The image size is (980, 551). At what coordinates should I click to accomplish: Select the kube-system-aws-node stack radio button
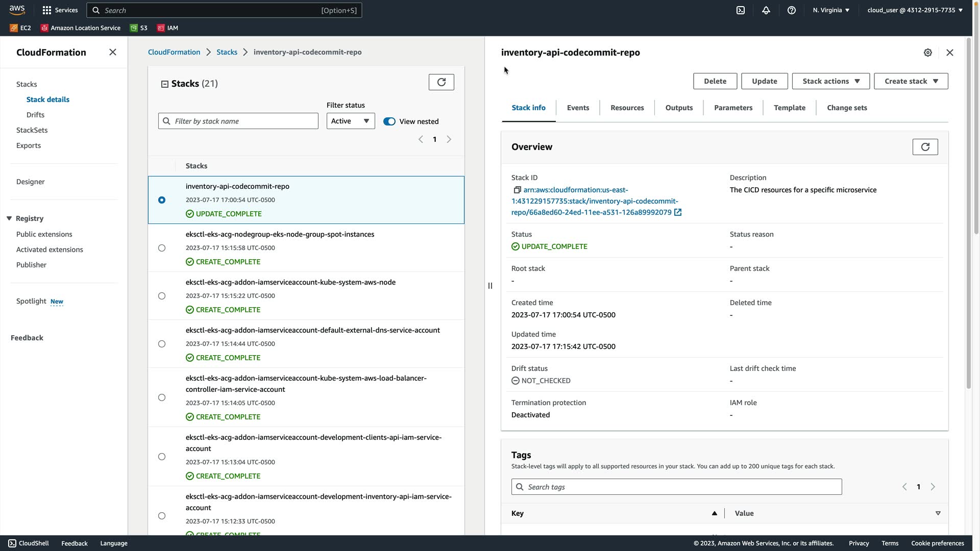162,296
